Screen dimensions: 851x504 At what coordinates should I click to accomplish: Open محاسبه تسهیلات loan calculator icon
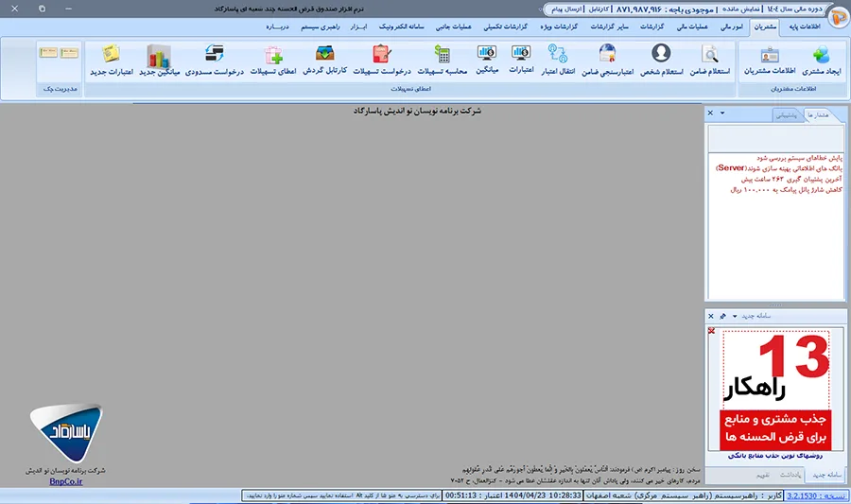(x=443, y=54)
